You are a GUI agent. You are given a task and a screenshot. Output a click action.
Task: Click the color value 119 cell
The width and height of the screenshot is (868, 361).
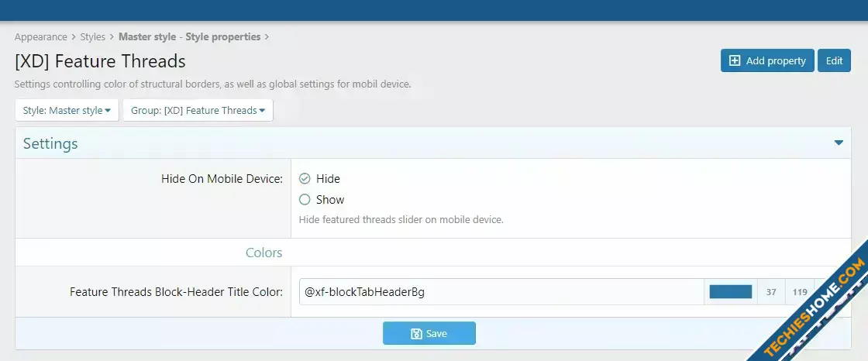[800, 292]
